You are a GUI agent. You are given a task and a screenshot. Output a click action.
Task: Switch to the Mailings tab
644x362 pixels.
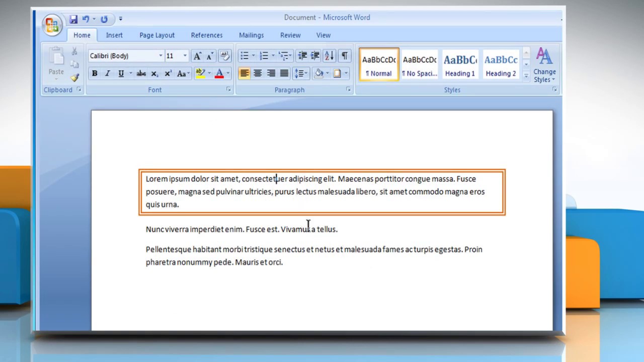251,35
